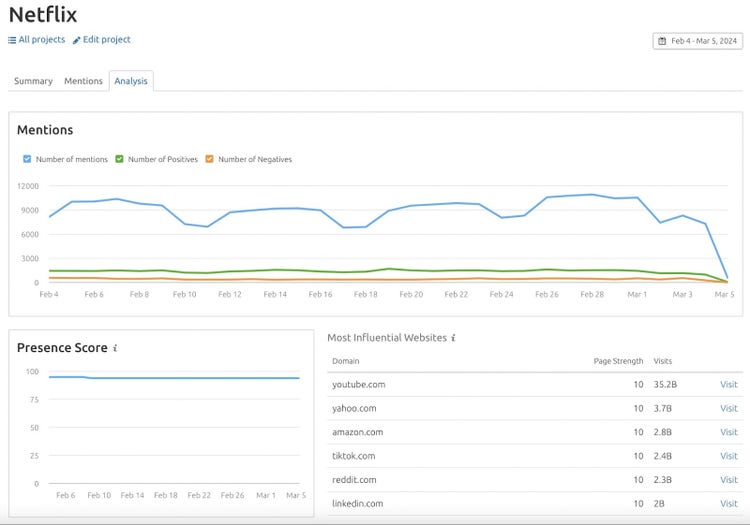Screen dimensions: 750x525
Task: Click the reddit.com domain cell
Action: [x=354, y=480]
